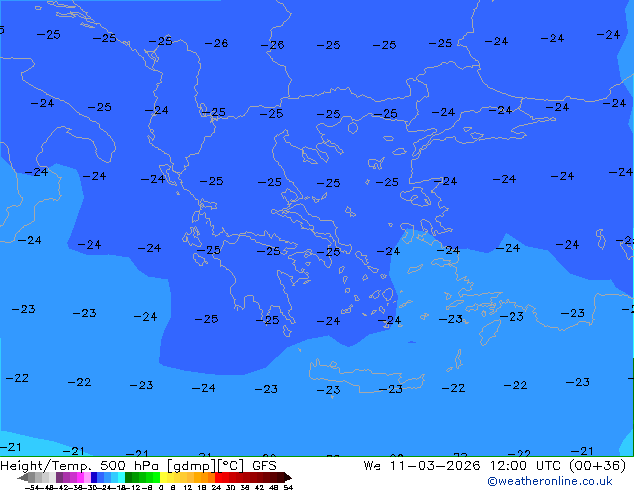Click the '[gdmp][°C]' units label
The image size is (634, 490).
click(x=206, y=466)
